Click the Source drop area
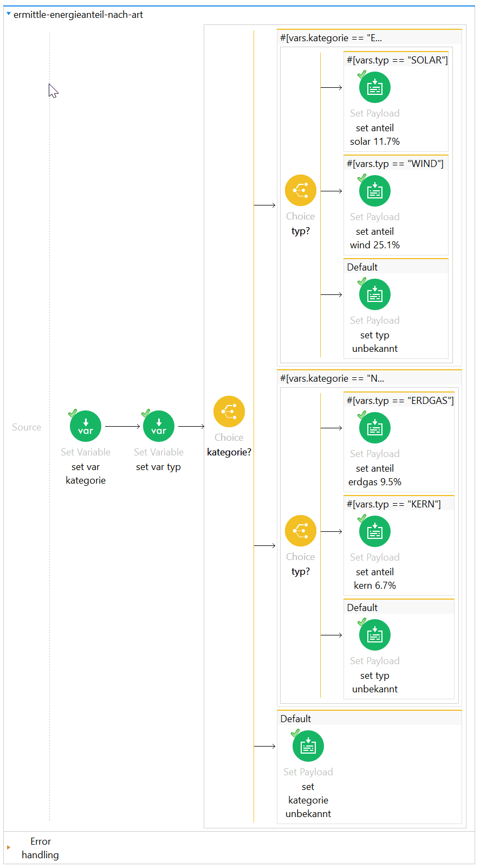 27,427
